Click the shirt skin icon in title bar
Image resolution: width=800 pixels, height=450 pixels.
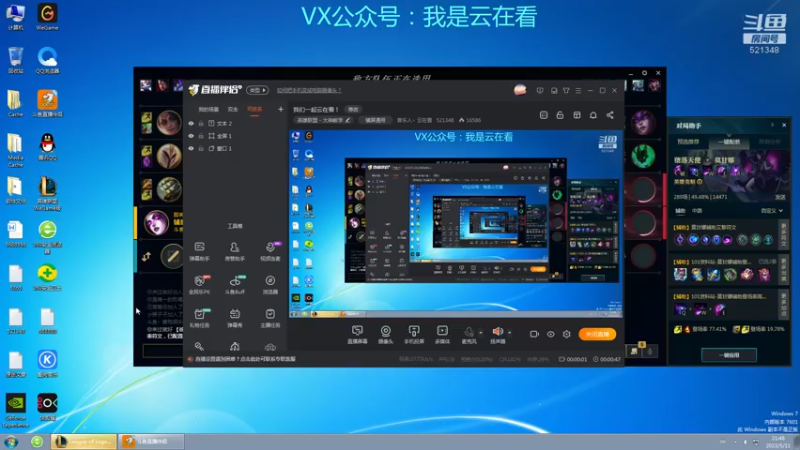(566, 90)
